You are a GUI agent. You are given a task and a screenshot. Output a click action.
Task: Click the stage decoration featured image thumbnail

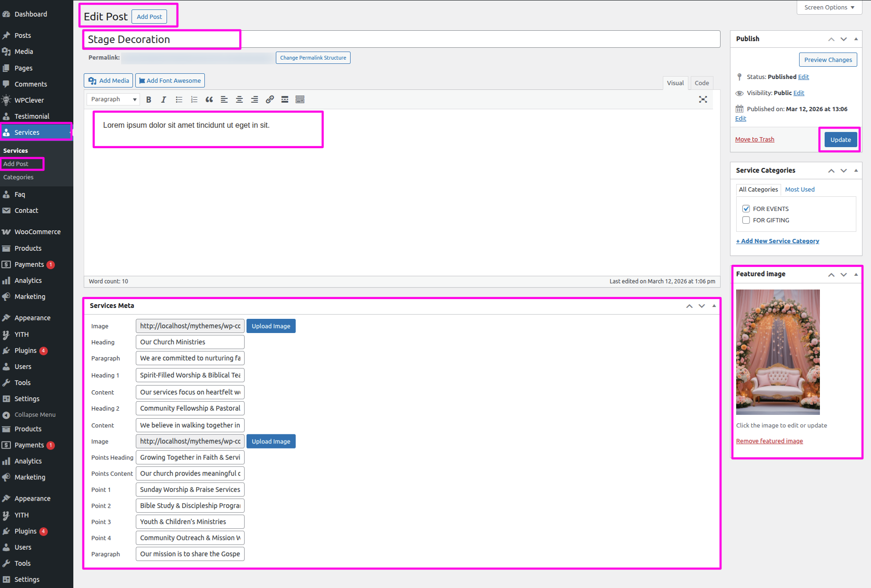[x=778, y=352]
